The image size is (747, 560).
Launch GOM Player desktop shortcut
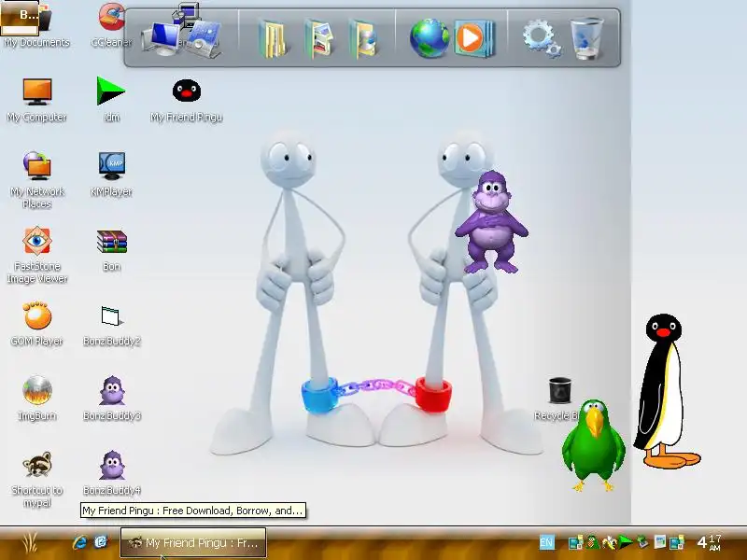pyautogui.click(x=36, y=324)
